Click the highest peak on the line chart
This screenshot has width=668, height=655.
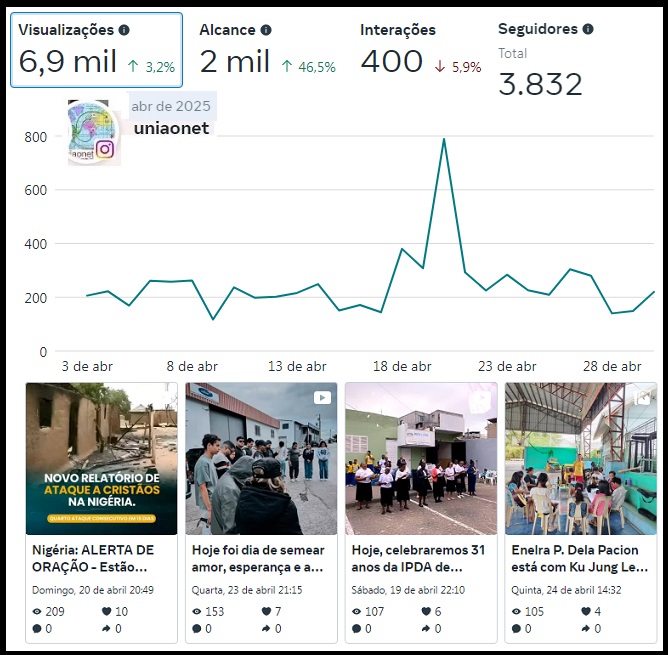pyautogui.click(x=444, y=139)
